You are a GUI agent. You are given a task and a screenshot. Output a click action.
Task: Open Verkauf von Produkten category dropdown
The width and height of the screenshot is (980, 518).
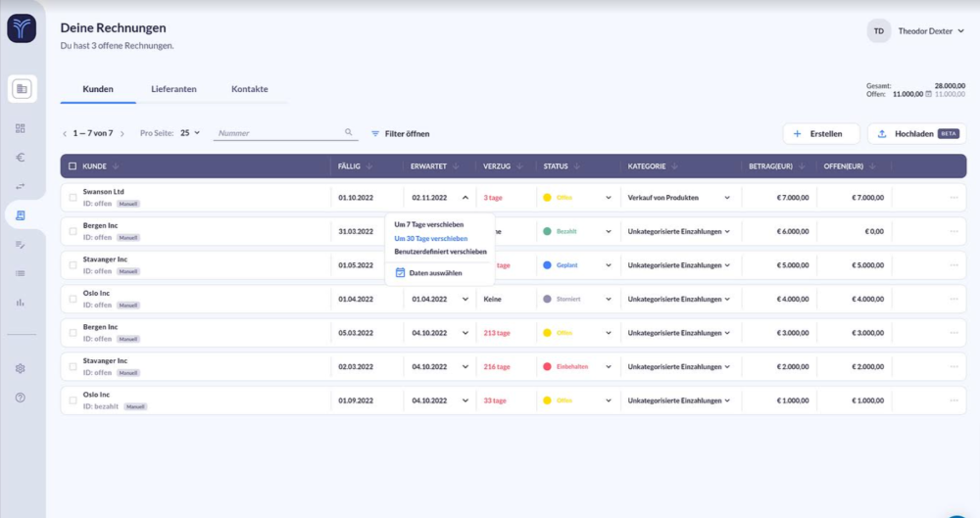coord(726,198)
